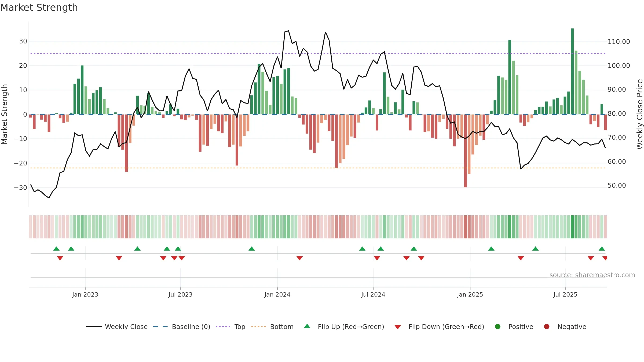Click the 70.00 price tick label
644x362 pixels.
(617, 137)
